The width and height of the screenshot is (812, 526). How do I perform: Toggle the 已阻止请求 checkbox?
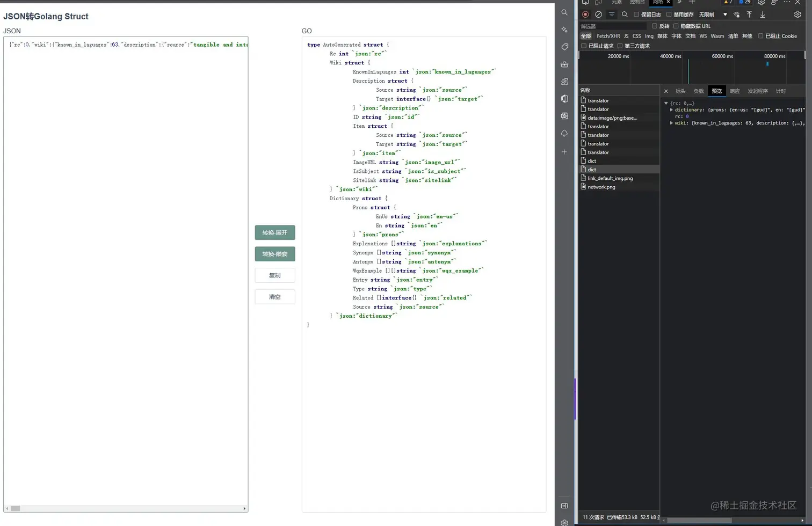[x=584, y=46]
